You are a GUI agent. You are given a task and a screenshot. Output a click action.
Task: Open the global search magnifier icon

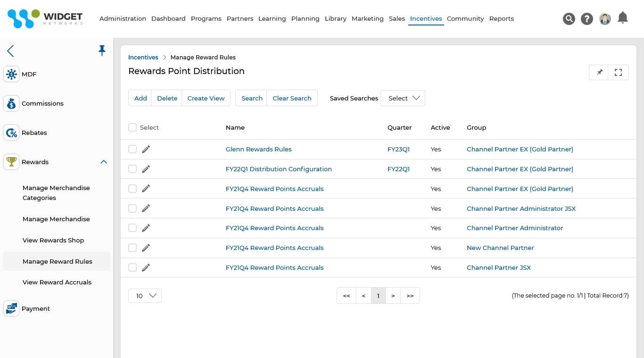click(569, 19)
